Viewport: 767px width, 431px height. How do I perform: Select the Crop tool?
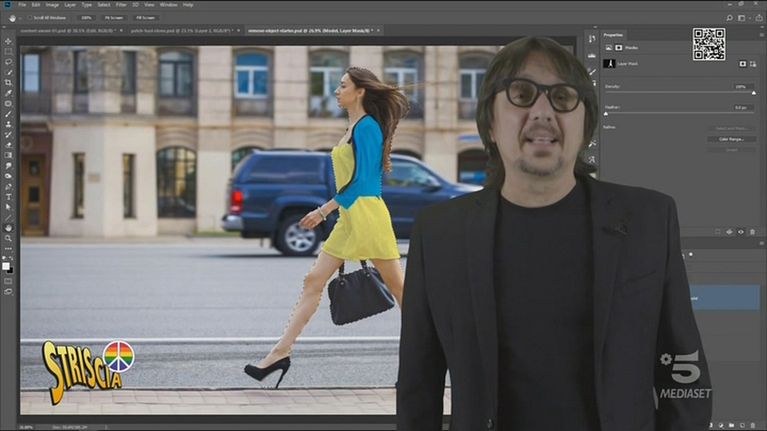pos(8,82)
